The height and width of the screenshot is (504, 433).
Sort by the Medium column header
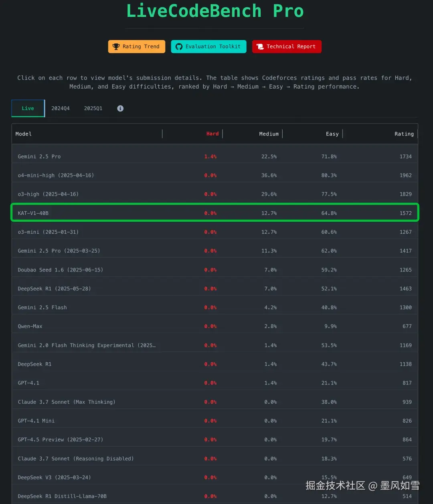pos(269,134)
